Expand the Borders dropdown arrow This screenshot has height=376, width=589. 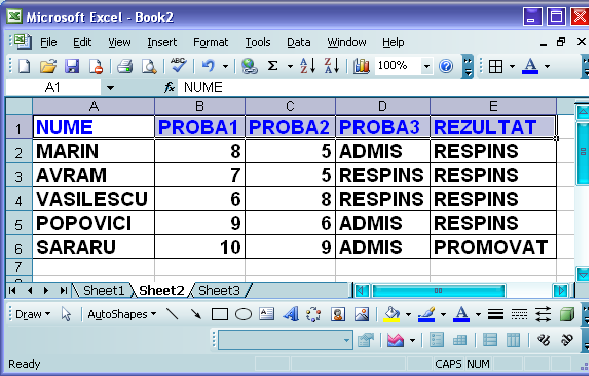tap(512, 67)
